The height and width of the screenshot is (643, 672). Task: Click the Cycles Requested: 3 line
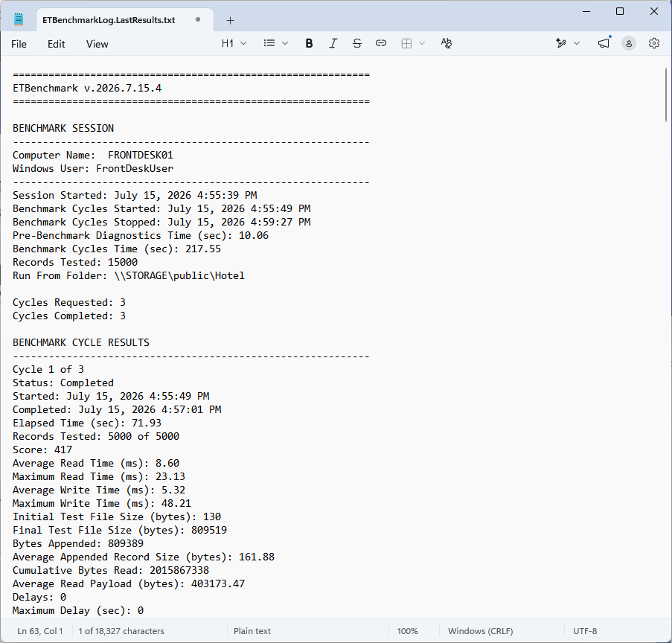pos(69,303)
